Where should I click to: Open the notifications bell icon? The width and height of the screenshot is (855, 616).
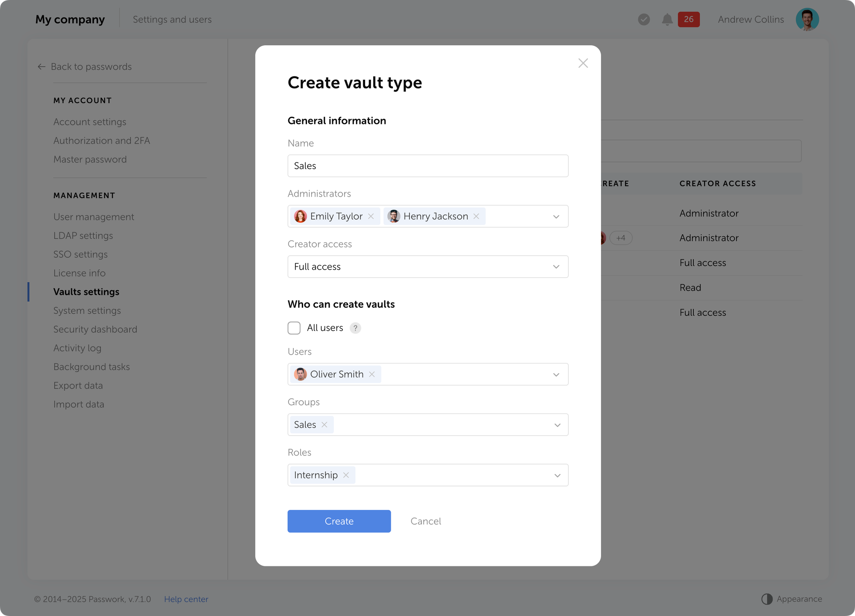coord(667,20)
